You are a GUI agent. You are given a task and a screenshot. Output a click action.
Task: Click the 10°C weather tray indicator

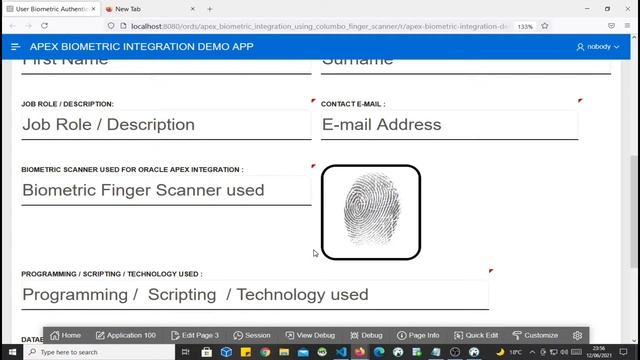click(509, 352)
